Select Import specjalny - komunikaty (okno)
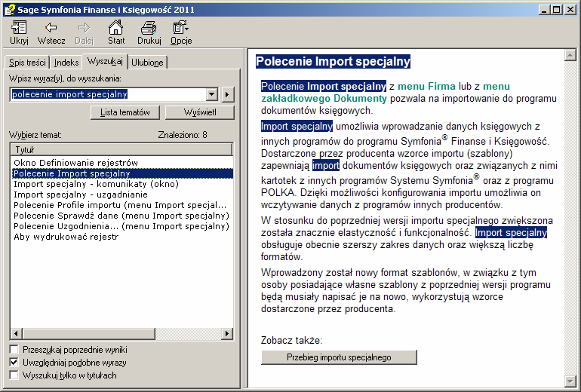This screenshot has width=581, height=392. (96, 184)
